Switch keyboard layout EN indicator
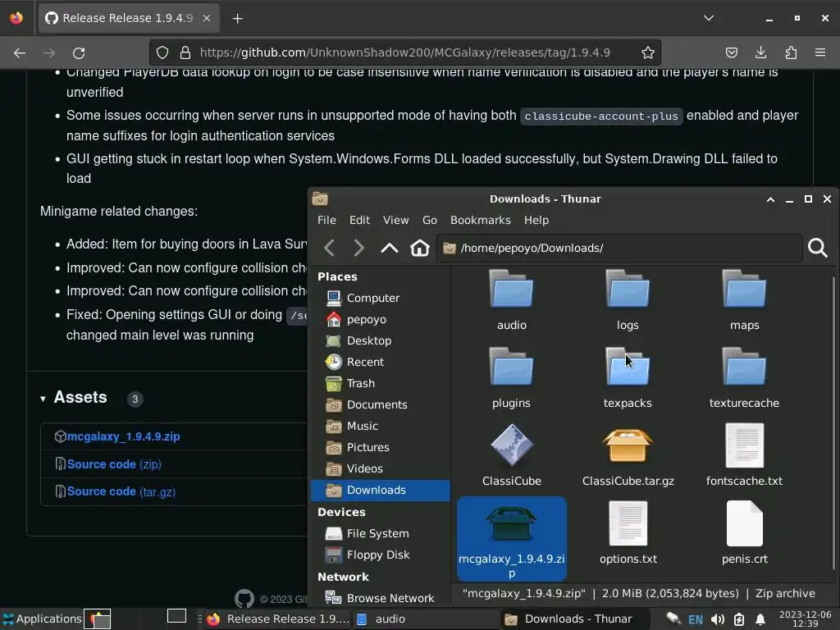 coord(696,620)
